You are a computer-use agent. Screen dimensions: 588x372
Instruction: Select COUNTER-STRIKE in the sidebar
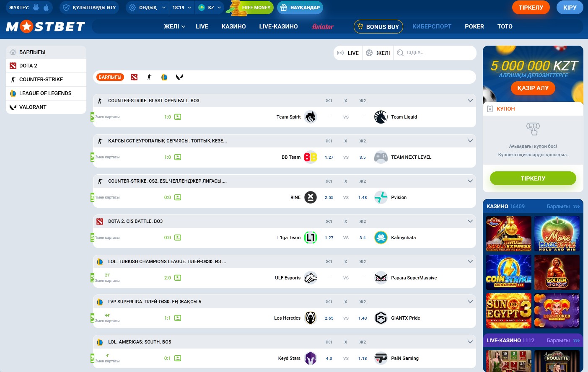pos(46,80)
